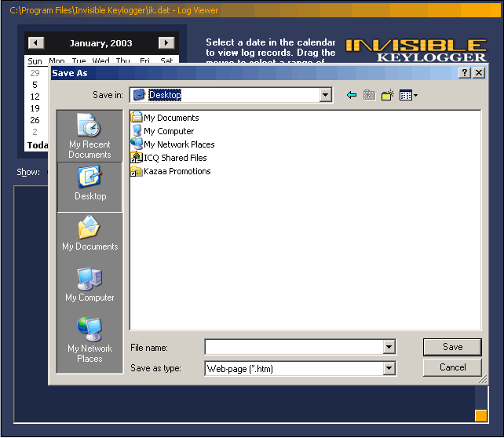Open My Documents in the places bar
Image resolution: width=504 pixels, height=438 pixels.
tap(89, 234)
